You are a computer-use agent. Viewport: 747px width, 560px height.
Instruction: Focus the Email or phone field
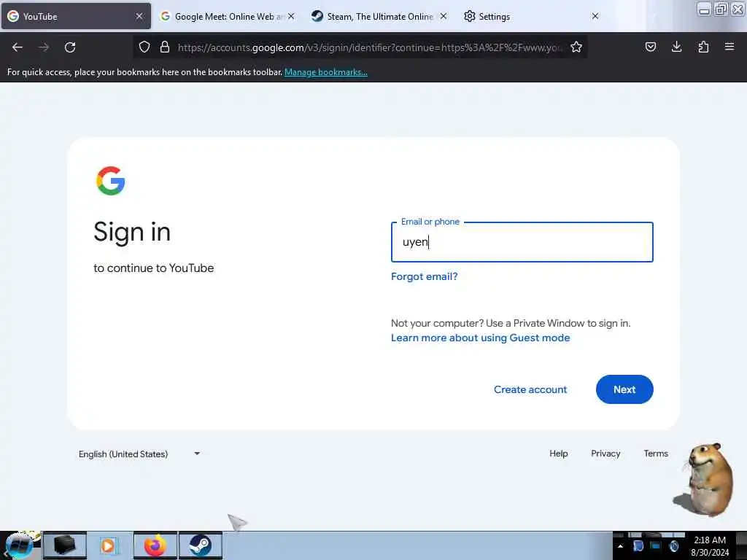(522, 242)
